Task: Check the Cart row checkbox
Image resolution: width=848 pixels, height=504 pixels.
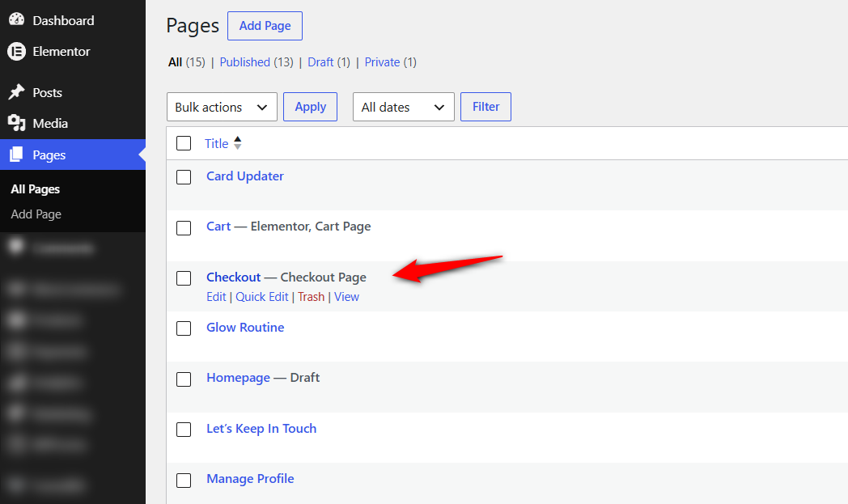Action: (184, 227)
